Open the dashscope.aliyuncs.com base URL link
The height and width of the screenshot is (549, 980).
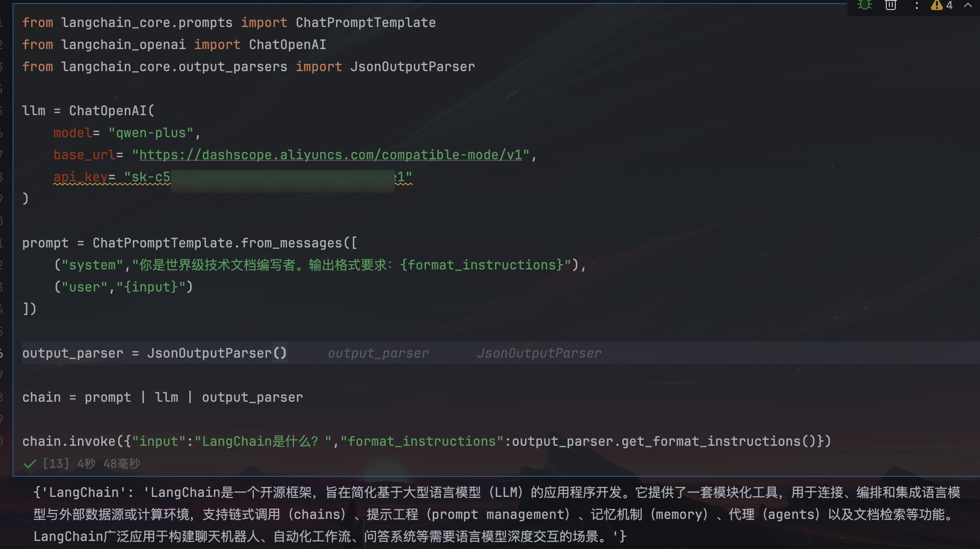coord(330,155)
